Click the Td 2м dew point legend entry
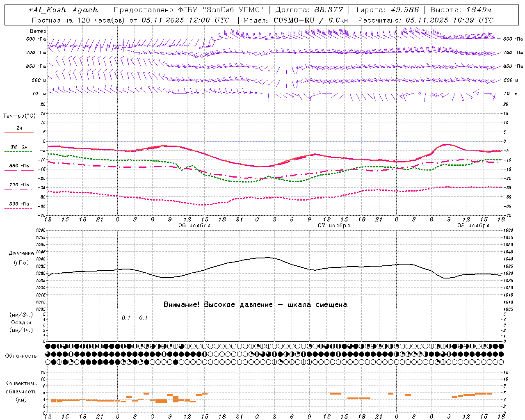The height and width of the screenshot is (420, 525). pos(19,147)
